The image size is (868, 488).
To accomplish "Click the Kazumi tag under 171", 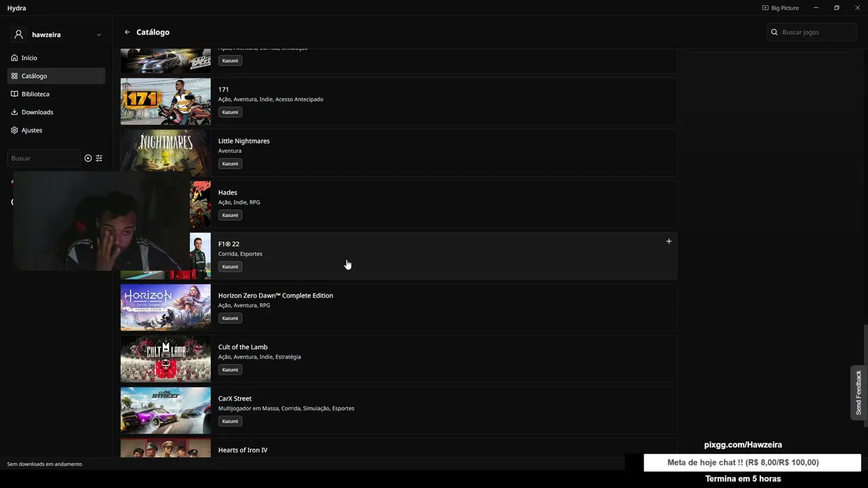I will coord(230,112).
